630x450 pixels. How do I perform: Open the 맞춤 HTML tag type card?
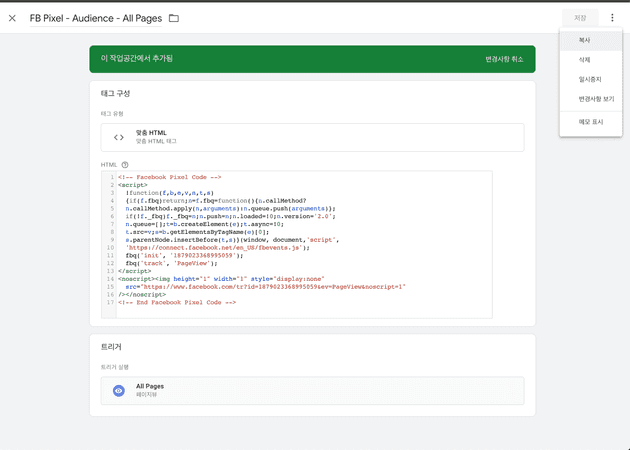312,137
